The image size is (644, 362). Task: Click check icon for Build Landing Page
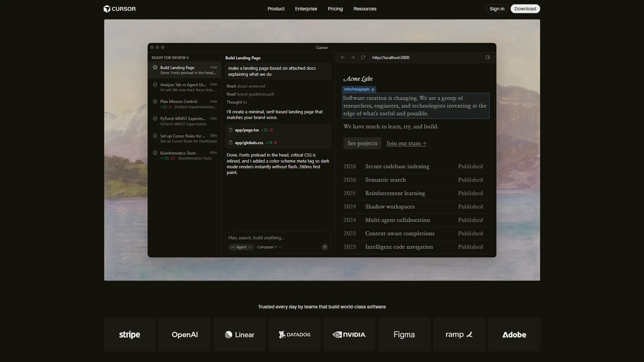tap(155, 67)
